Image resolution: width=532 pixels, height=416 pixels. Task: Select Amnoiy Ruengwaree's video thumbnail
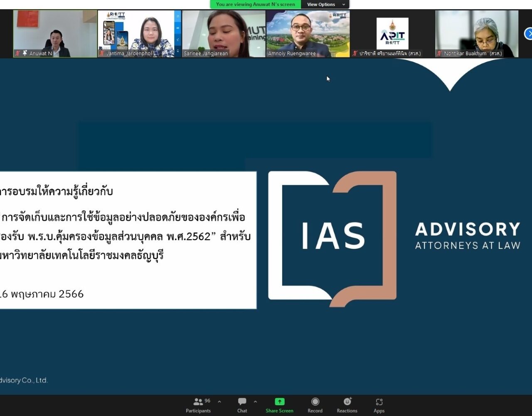(308, 34)
